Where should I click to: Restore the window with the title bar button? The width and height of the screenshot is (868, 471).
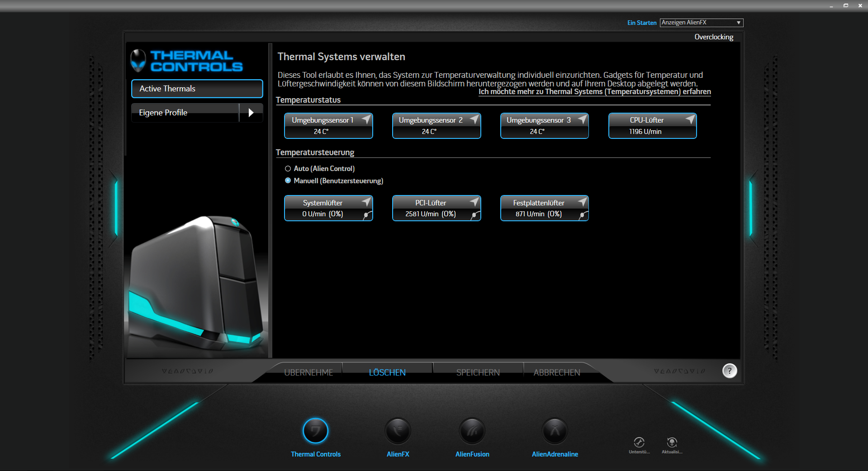[x=846, y=5]
